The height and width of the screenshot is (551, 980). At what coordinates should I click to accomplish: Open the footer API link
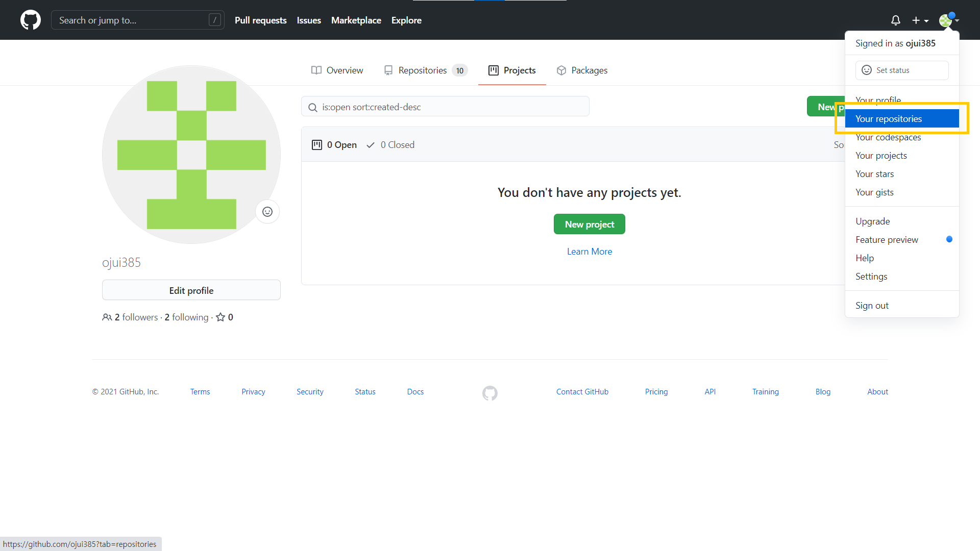pyautogui.click(x=710, y=392)
